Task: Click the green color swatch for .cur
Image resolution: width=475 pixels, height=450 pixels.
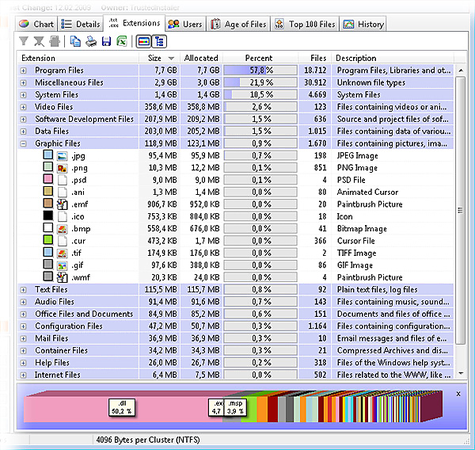Action: coord(48,240)
